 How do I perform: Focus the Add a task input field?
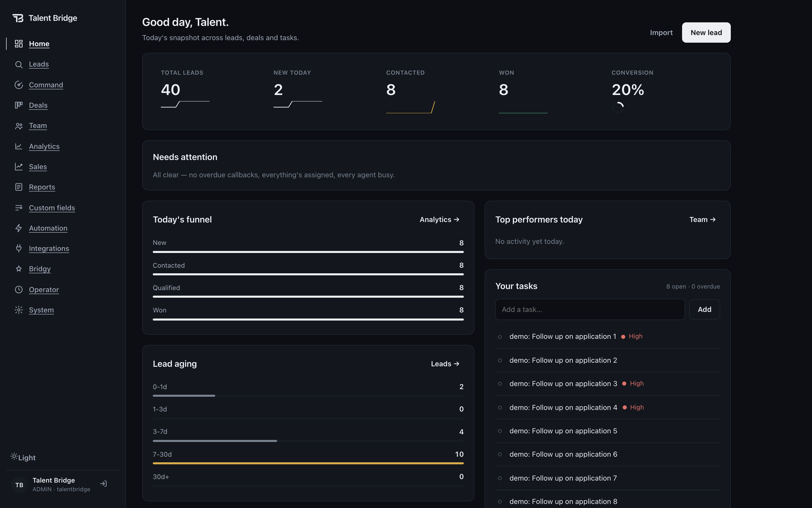point(590,309)
